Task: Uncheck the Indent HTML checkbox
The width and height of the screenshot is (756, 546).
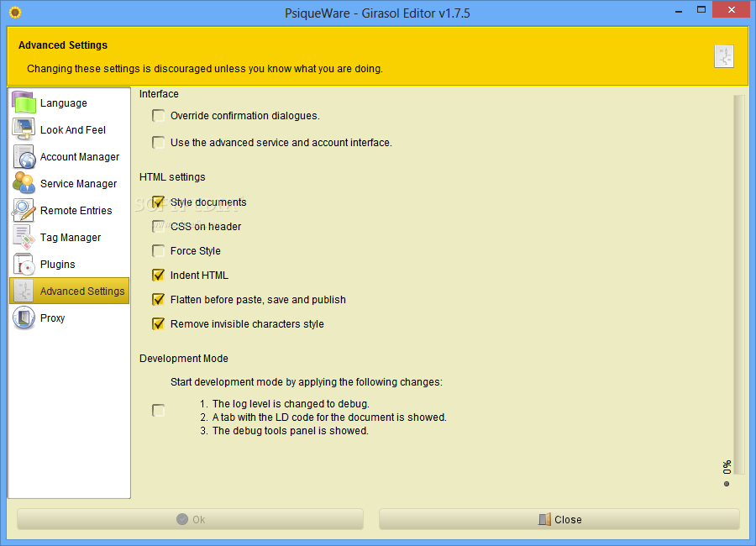Action: [x=158, y=275]
